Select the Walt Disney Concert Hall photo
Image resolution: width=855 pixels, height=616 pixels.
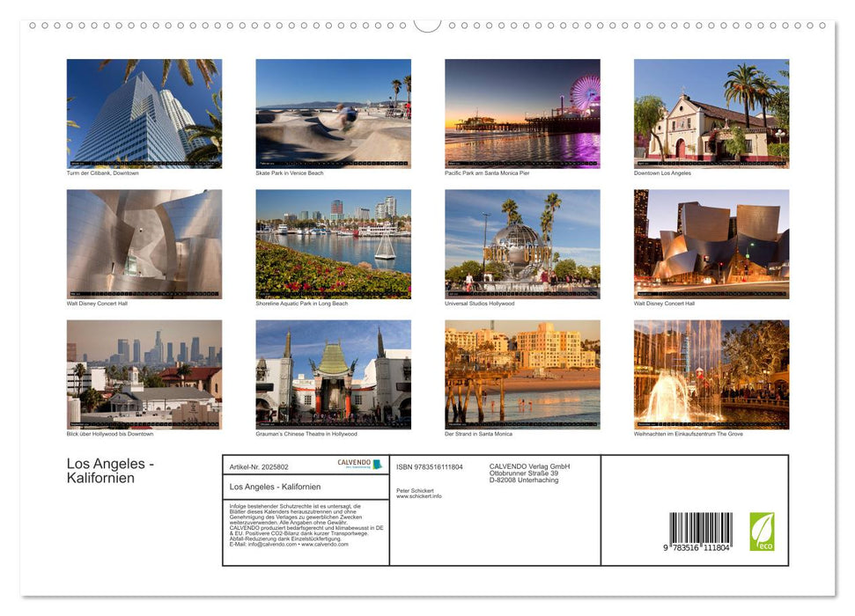tap(144, 242)
